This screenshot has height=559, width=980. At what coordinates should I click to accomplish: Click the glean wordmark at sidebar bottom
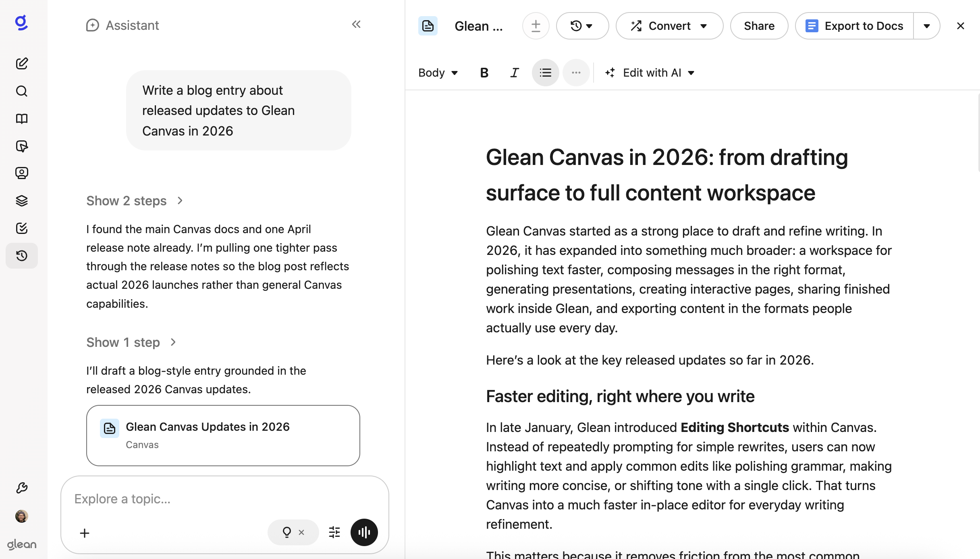tap(22, 544)
